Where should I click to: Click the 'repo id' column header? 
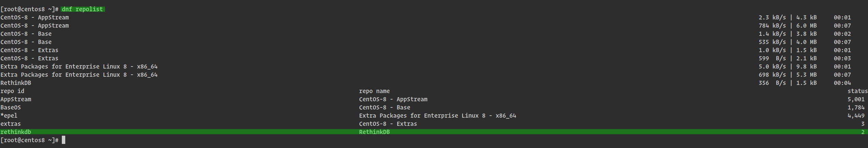pyautogui.click(x=12, y=91)
